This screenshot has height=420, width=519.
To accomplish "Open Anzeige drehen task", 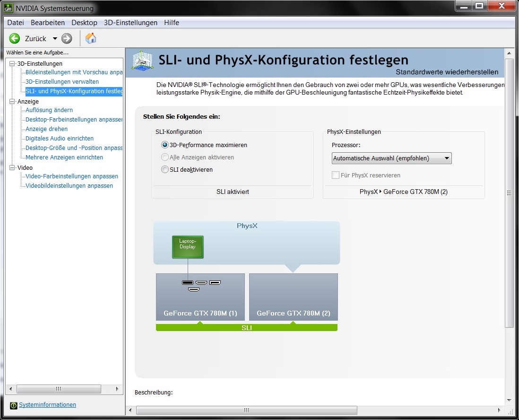I will (x=46, y=129).
